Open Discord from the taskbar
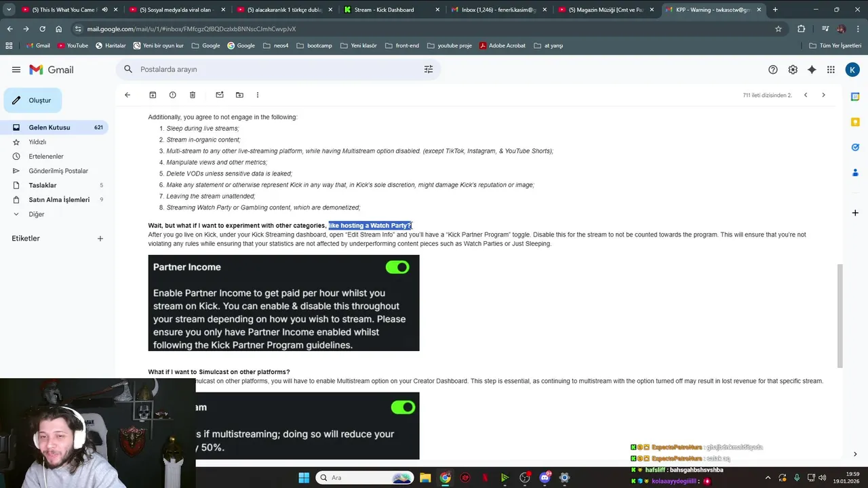This screenshot has height=488, width=868. click(545, 478)
